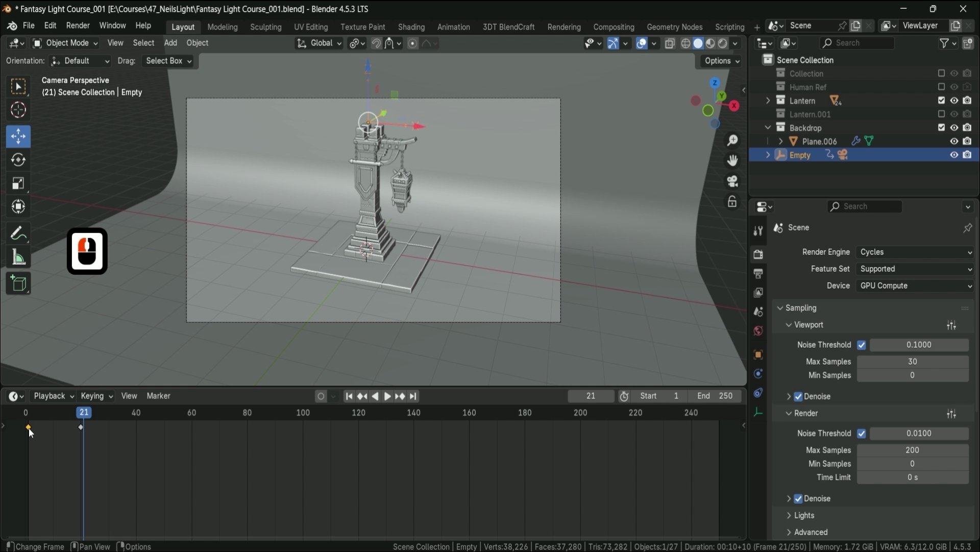Click the viewport Zoom magnifier icon
980x552 pixels.
click(732, 140)
